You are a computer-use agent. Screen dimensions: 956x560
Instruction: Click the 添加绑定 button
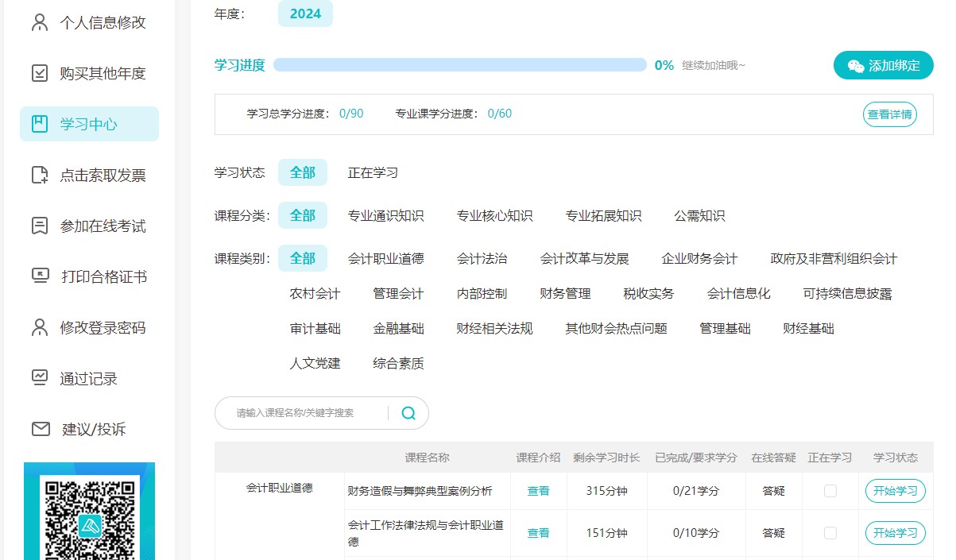[x=883, y=67]
